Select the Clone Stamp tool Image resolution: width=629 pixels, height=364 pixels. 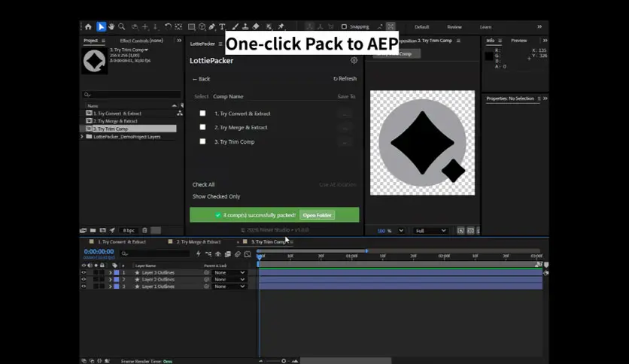pos(245,27)
